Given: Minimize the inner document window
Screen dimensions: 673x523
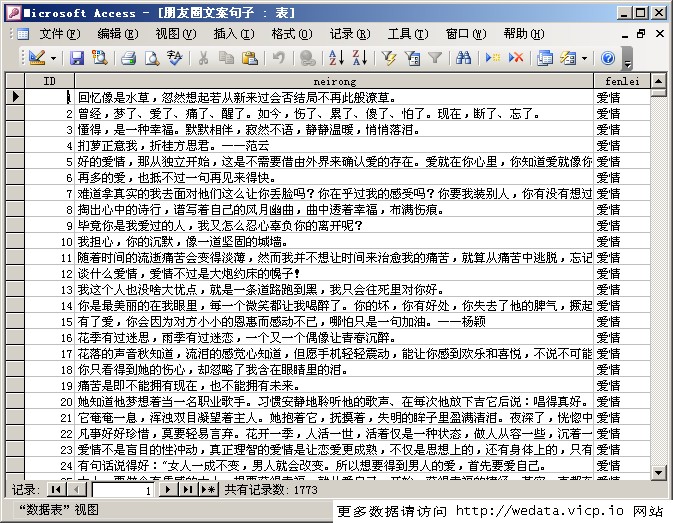Looking at the screenshot, I should click(624, 34).
